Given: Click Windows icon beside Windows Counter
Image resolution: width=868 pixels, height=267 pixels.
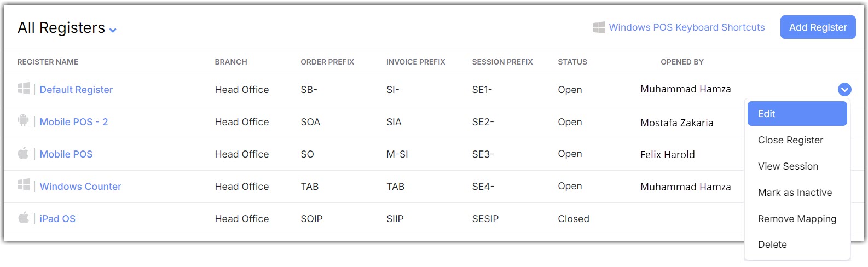Looking at the screenshot, I should point(24,185).
